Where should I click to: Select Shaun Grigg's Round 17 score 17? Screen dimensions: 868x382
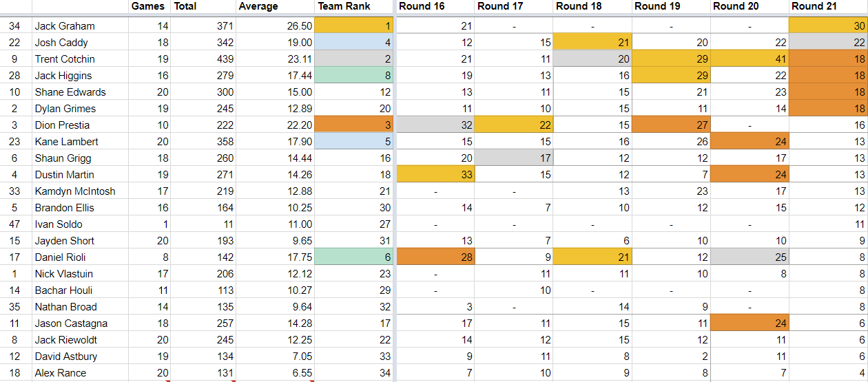pyautogui.click(x=514, y=158)
